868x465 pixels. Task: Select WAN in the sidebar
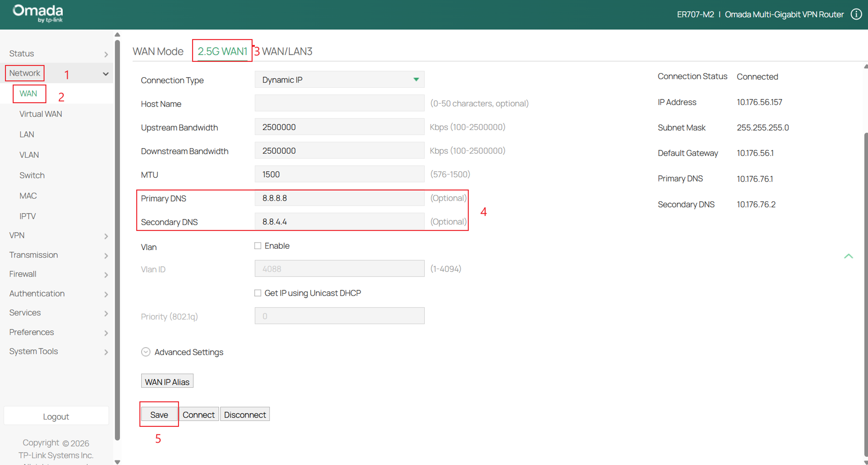28,93
